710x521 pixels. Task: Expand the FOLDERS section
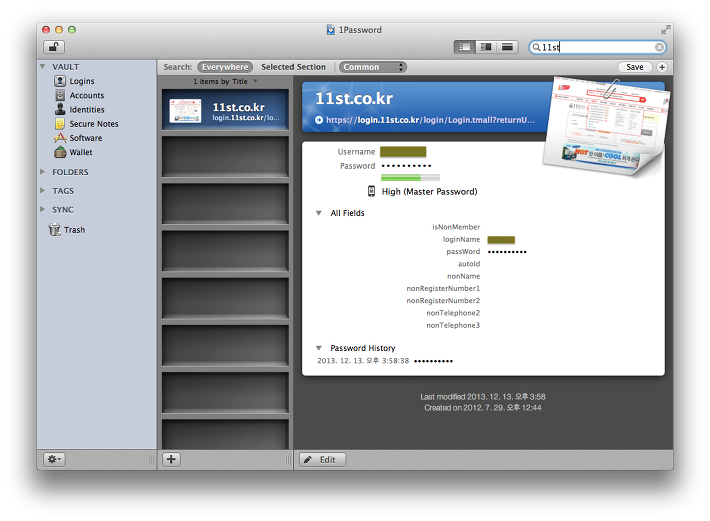43,172
